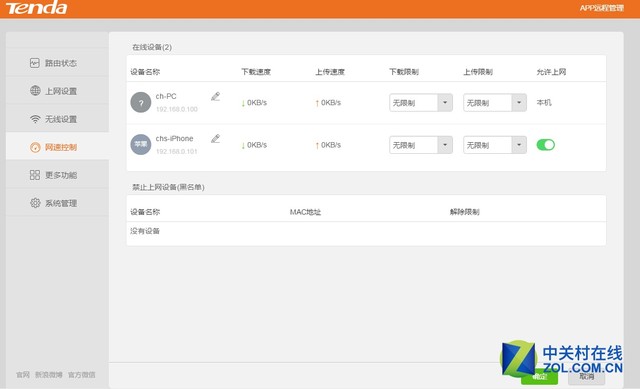Click the 允许上网 column header
640x389 pixels.
pyautogui.click(x=551, y=72)
